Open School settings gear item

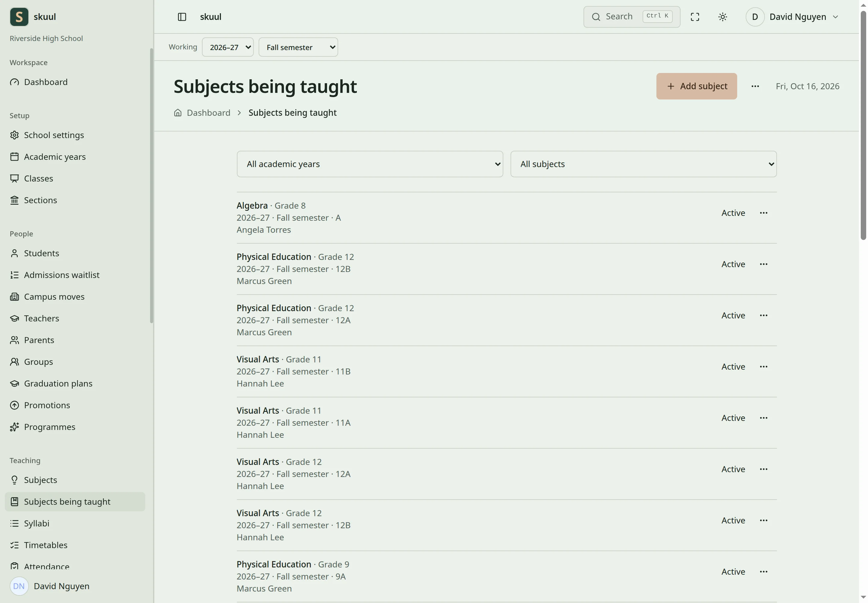click(75, 135)
